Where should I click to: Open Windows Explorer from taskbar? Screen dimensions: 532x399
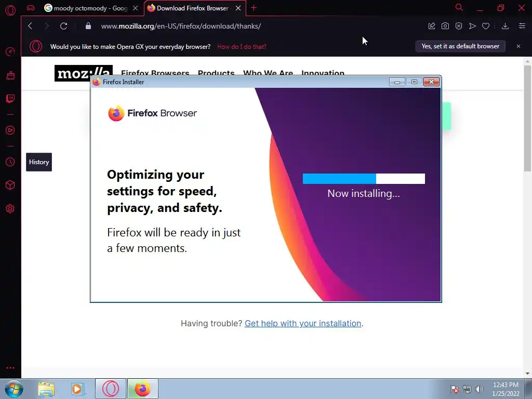[x=46, y=389]
